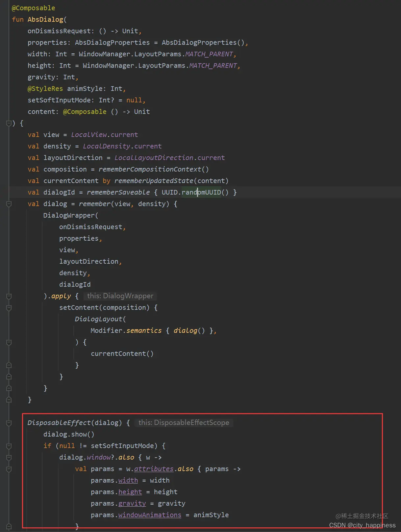This screenshot has height=532, width=401.
Task: Collapse the 'setContent(composition) {' block
Action: pyautogui.click(x=9, y=307)
